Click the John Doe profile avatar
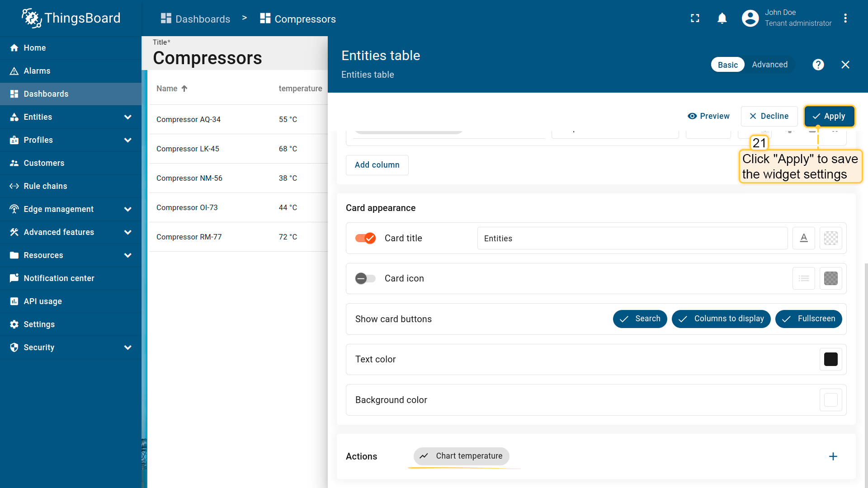The height and width of the screenshot is (488, 868). (x=750, y=18)
